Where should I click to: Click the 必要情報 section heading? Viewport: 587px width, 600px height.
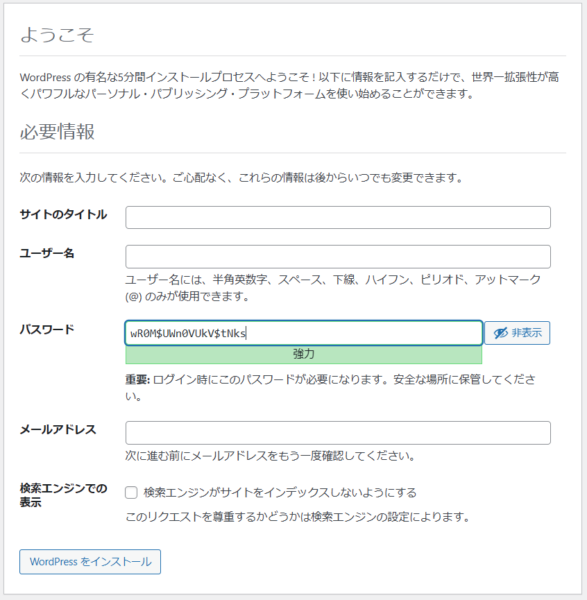coord(57,132)
